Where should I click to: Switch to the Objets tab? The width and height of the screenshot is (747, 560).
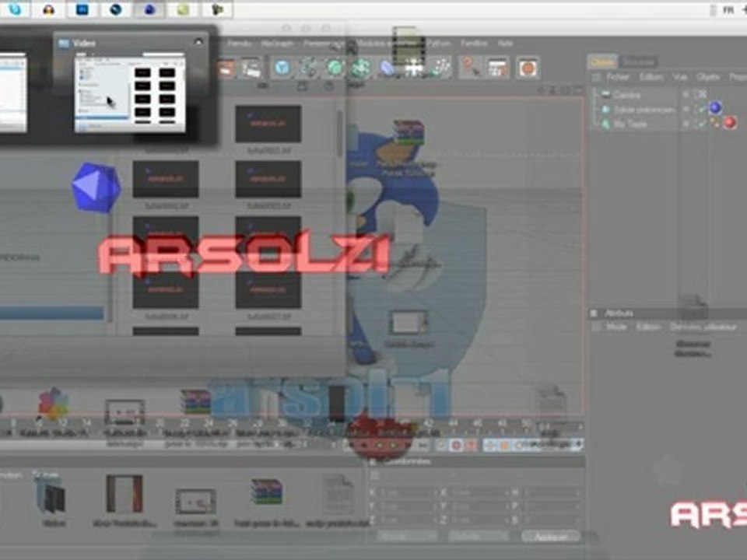coord(603,62)
